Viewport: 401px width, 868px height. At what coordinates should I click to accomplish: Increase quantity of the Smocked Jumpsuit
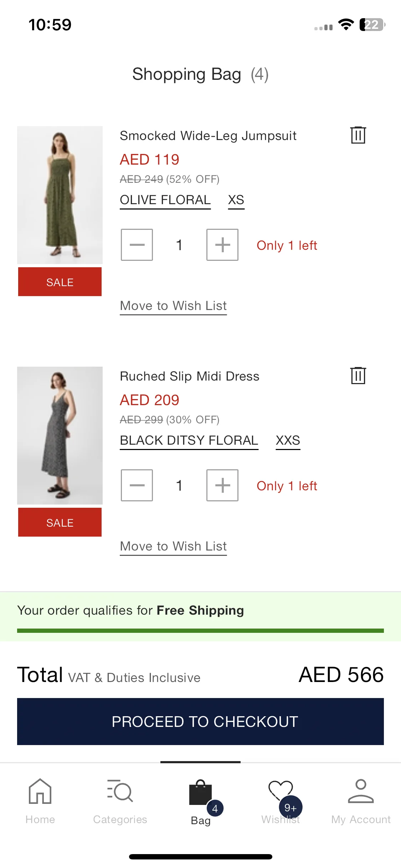(222, 245)
